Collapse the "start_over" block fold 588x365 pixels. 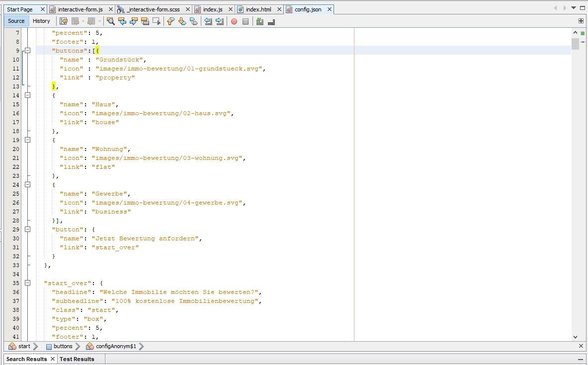tap(28, 283)
